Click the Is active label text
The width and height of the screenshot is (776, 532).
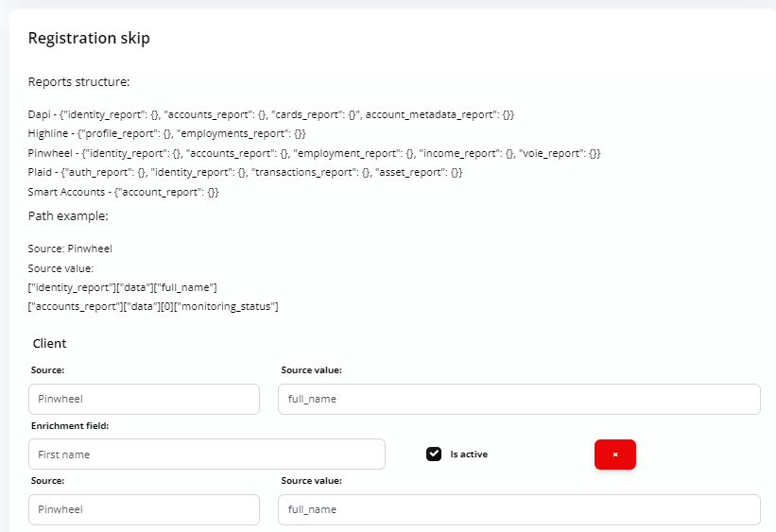(x=469, y=455)
